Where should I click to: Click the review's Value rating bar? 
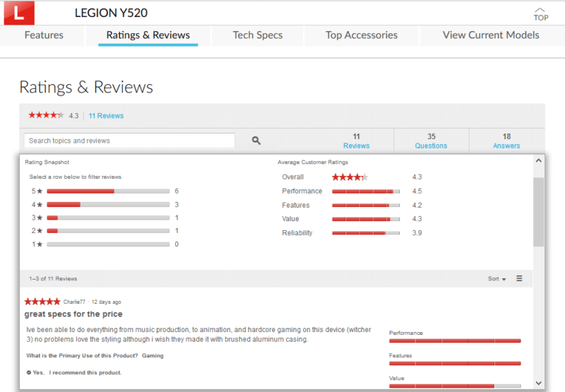click(455, 386)
